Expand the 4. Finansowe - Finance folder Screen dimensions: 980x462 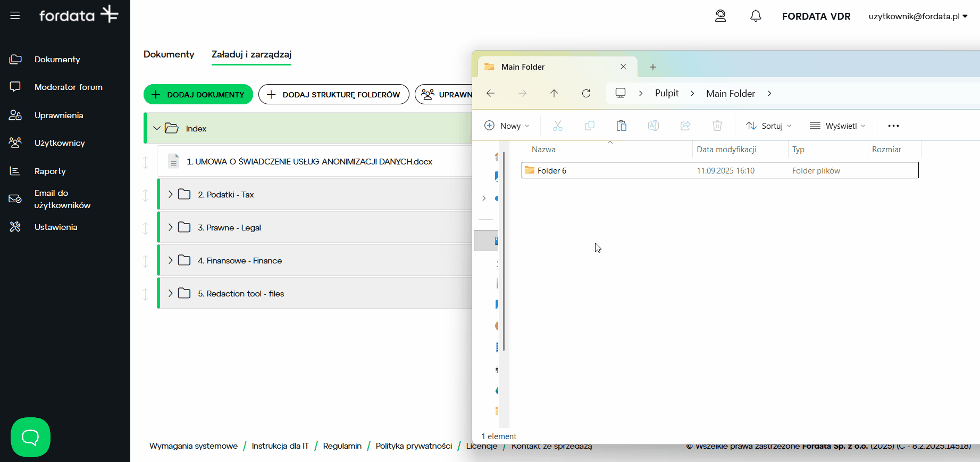click(170, 260)
